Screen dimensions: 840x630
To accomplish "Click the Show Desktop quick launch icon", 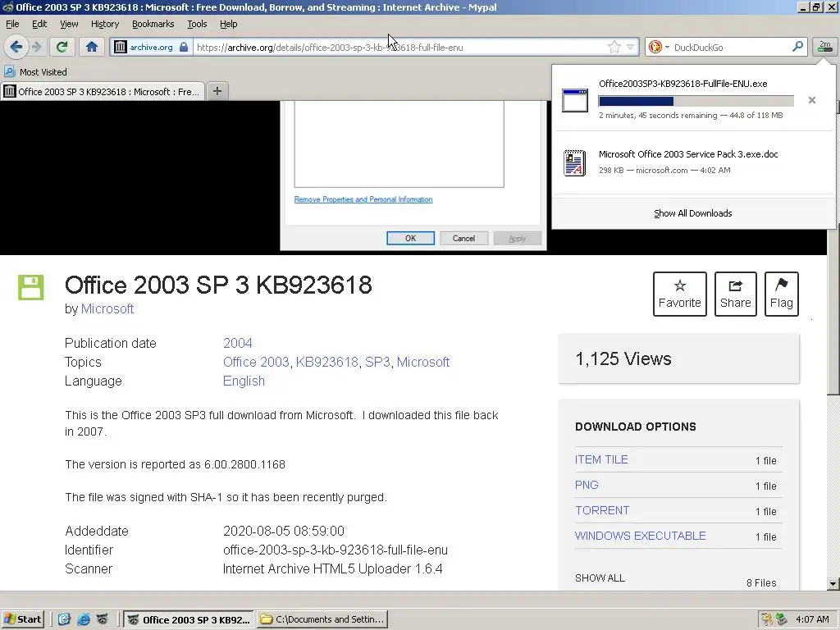I will coord(64,619).
